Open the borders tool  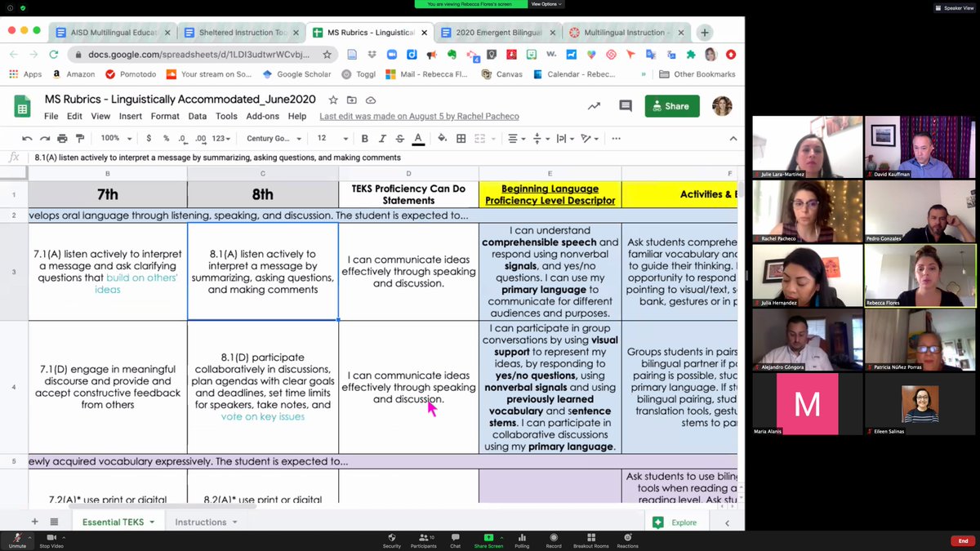point(461,139)
